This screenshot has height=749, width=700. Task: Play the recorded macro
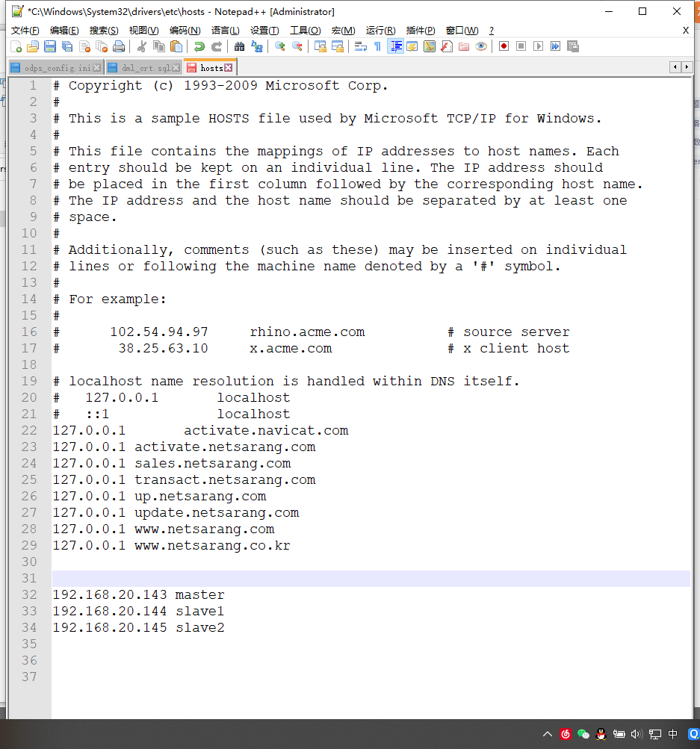[x=538, y=46]
